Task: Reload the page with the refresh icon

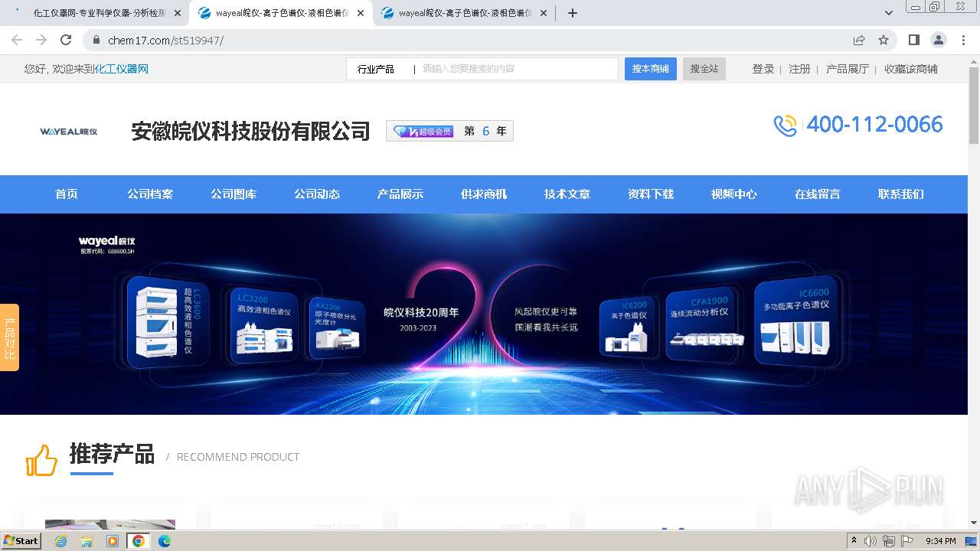Action: click(x=66, y=40)
